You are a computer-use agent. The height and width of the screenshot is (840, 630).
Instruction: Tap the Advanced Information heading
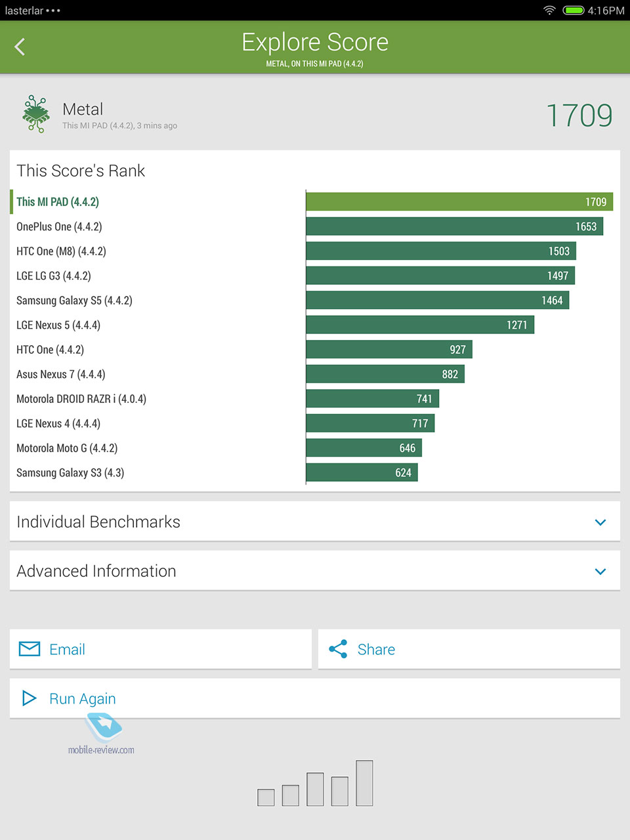point(96,571)
